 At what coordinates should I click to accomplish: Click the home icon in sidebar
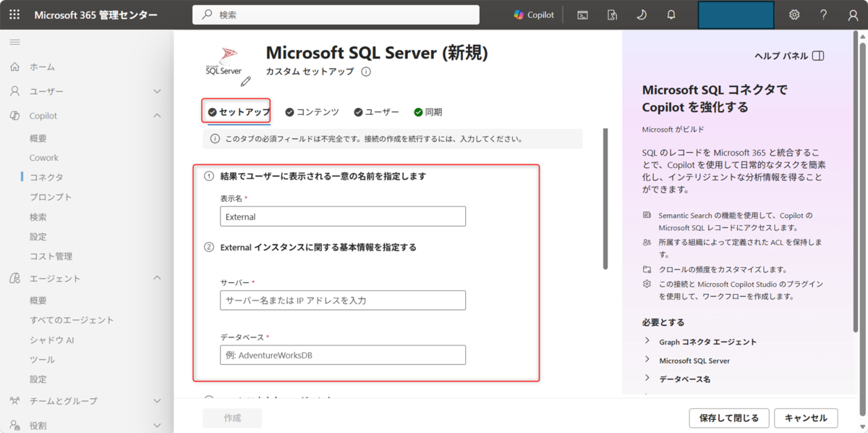coord(14,67)
